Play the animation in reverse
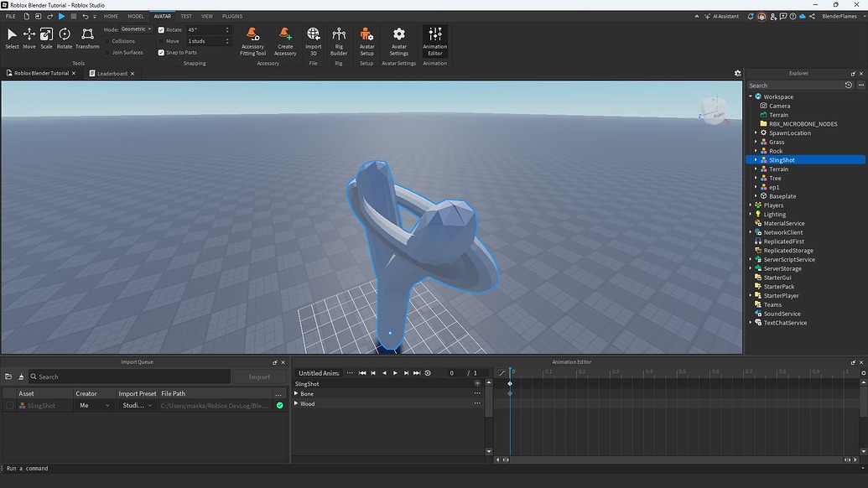Screen dimensions: 868x488 pos(384,373)
